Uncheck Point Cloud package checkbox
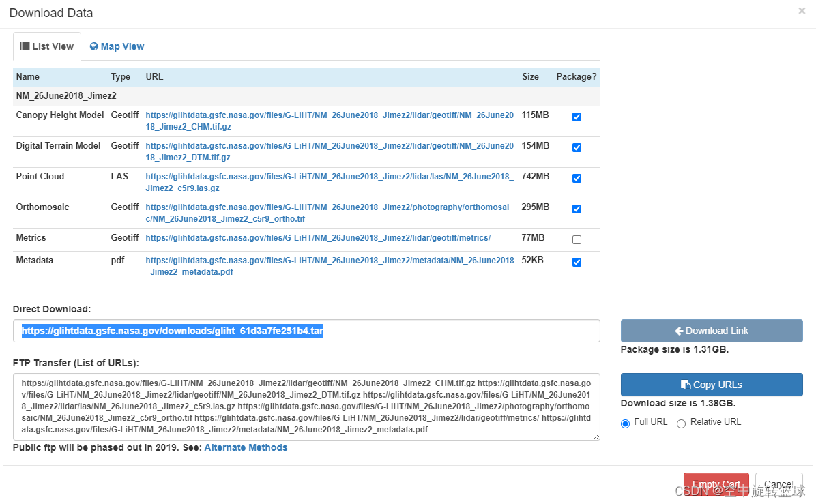This screenshot has width=816, height=504. (577, 179)
